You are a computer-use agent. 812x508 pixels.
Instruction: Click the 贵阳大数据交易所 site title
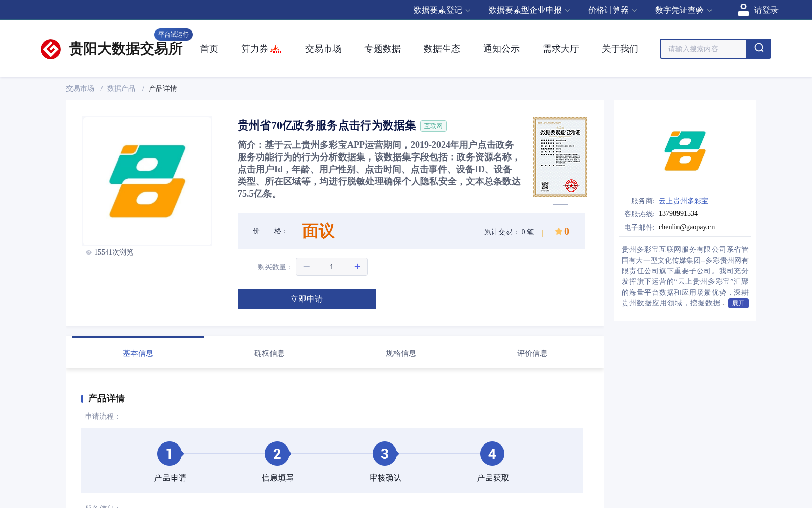125,49
